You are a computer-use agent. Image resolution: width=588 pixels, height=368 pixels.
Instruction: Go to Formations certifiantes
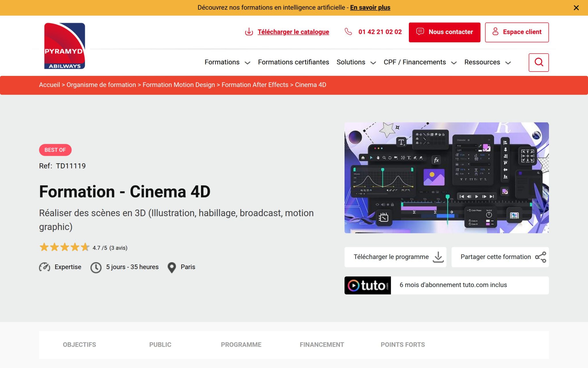coord(293,62)
